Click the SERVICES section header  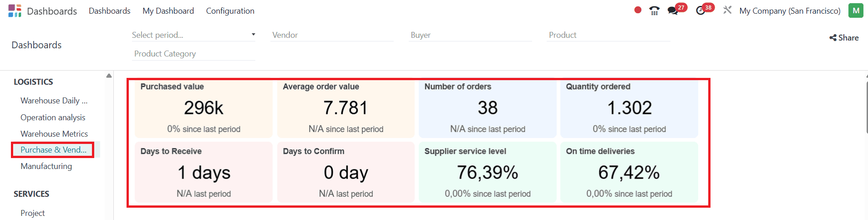(x=31, y=194)
